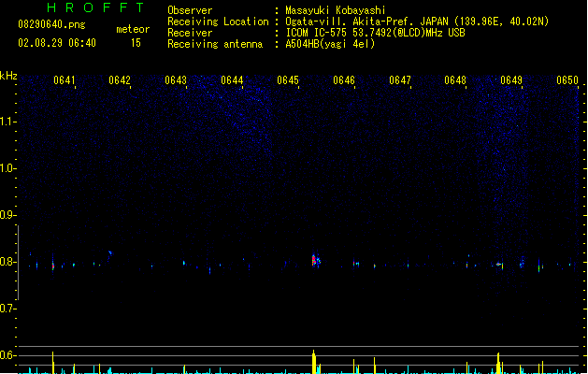Click antenna A504HB(yagi 4el) text
Image resolution: width=588 pixels, height=374 pixels.
330,44
